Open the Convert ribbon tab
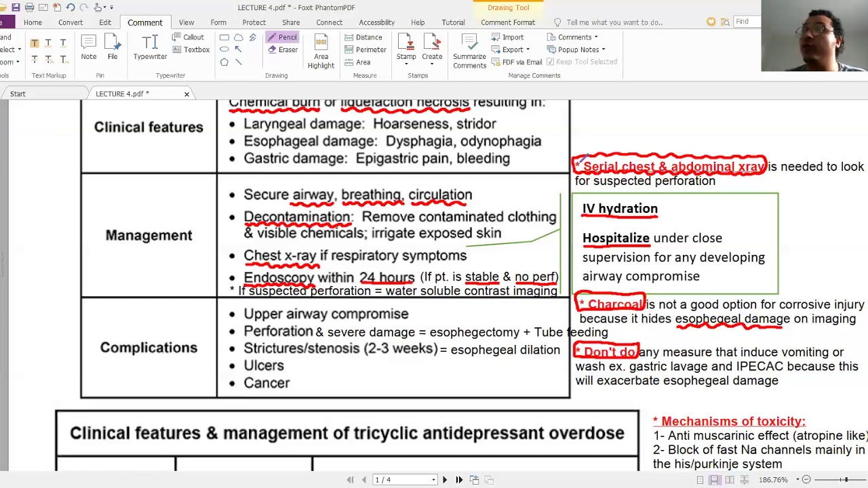This screenshot has width=868, height=488. pyautogui.click(x=71, y=22)
